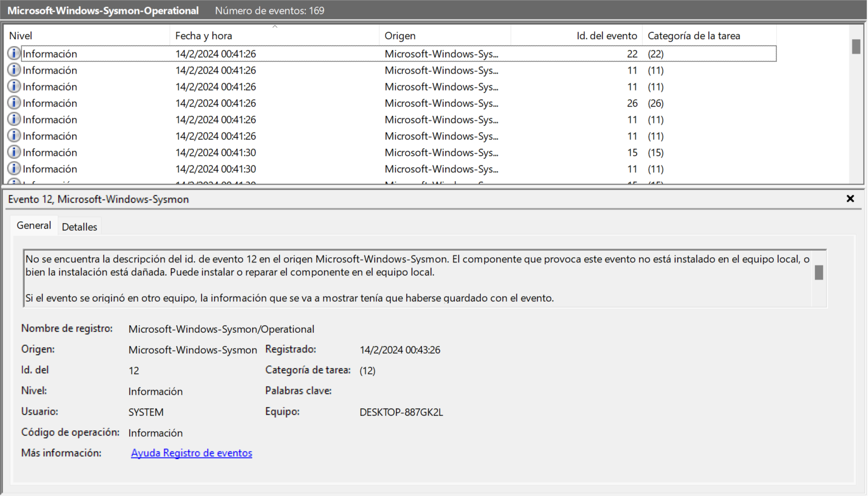This screenshot has width=868, height=496.
Task: Click the Nombre de registro label
Action: [67, 329]
